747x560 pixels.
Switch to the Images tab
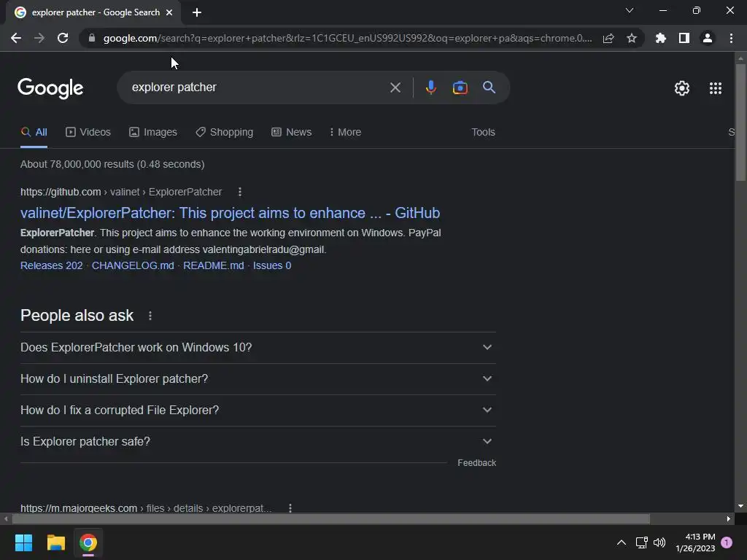click(153, 133)
